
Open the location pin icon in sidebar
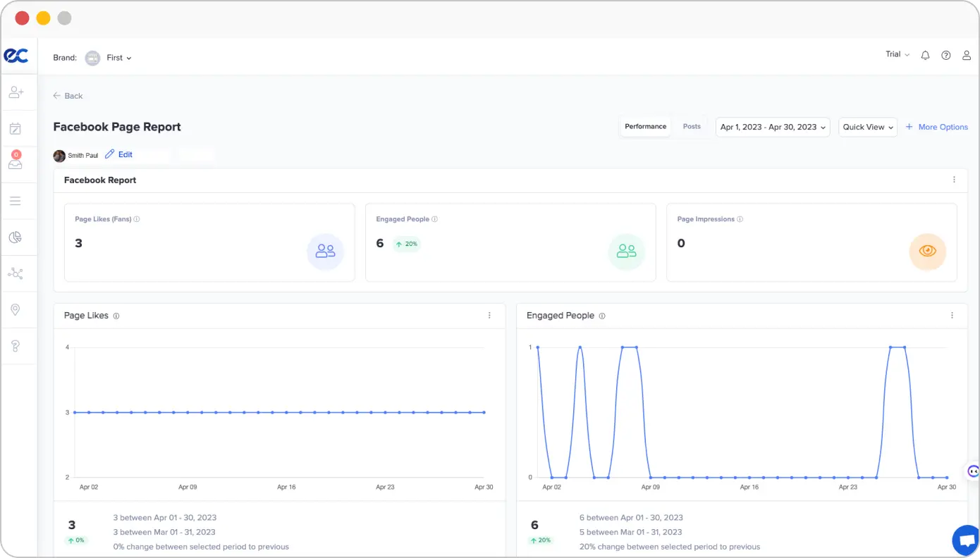(16, 310)
